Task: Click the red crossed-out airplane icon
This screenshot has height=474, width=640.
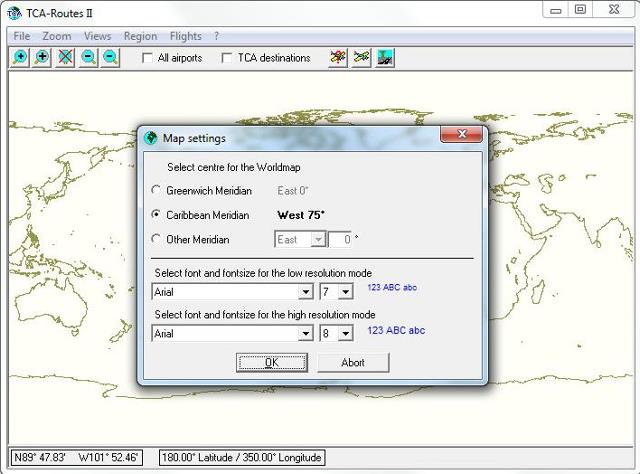Action: point(338,58)
